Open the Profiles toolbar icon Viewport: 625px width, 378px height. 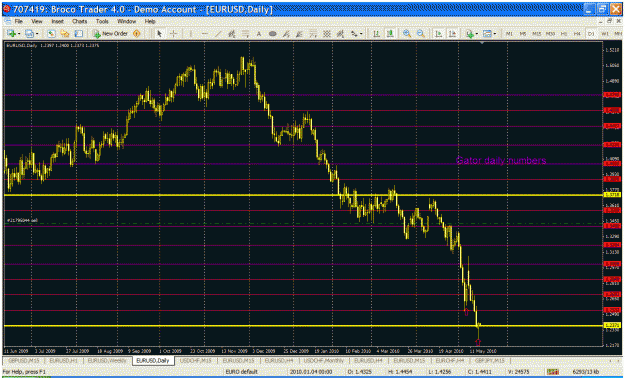[29, 34]
